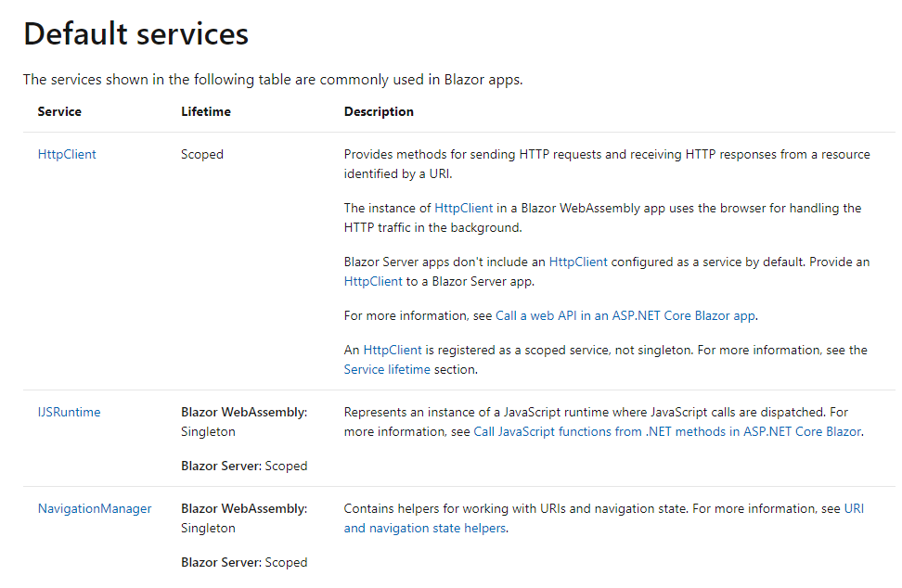Open "Call a web API" Blazor app link
This screenshot has height=588, width=902.
(x=625, y=316)
